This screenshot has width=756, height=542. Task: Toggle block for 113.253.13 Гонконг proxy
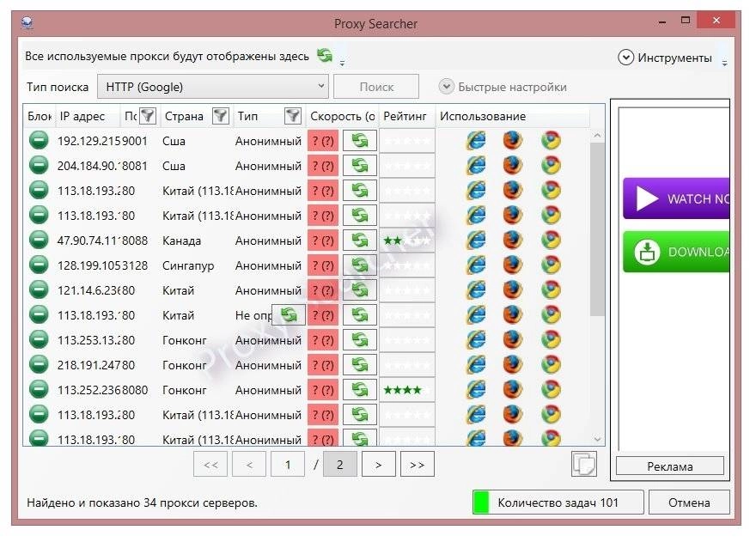[x=39, y=339]
